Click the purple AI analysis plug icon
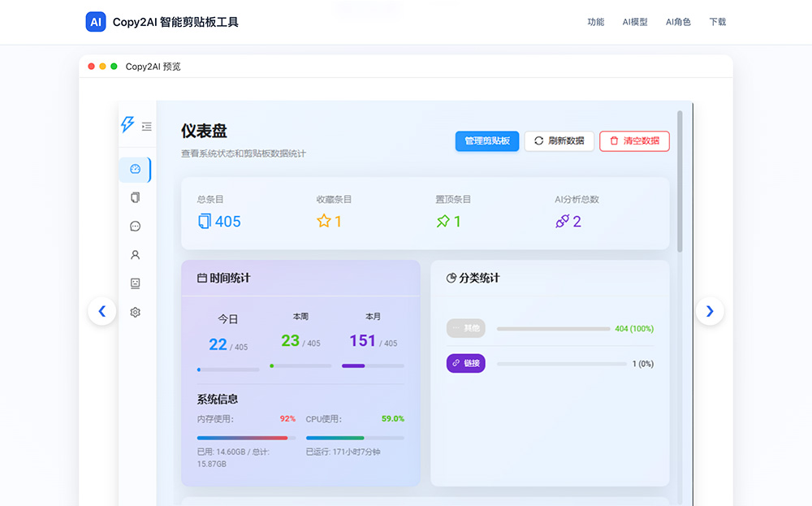 (563, 222)
